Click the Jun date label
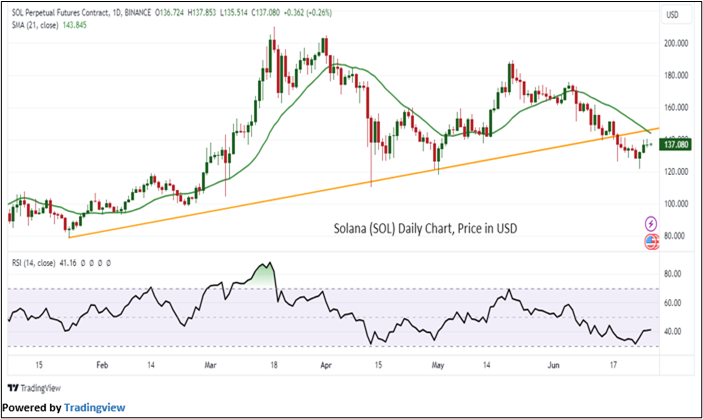Image resolution: width=703 pixels, height=419 pixels. pyautogui.click(x=554, y=365)
